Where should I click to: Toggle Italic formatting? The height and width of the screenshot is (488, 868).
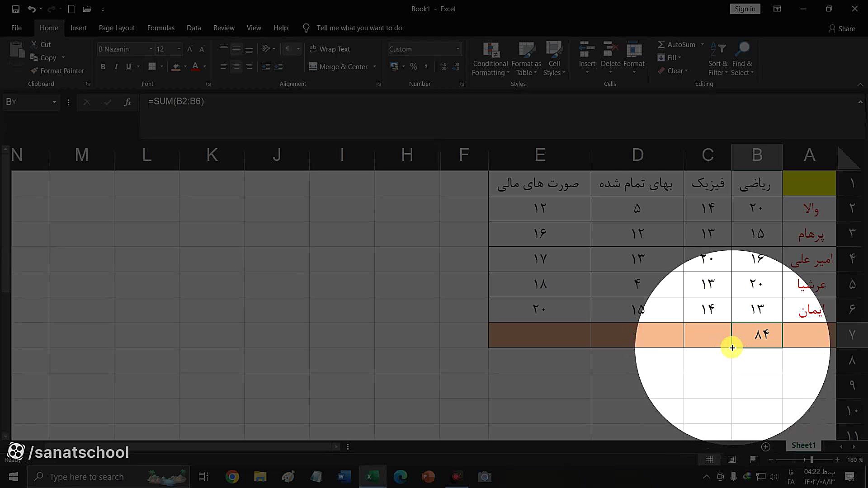point(116,67)
